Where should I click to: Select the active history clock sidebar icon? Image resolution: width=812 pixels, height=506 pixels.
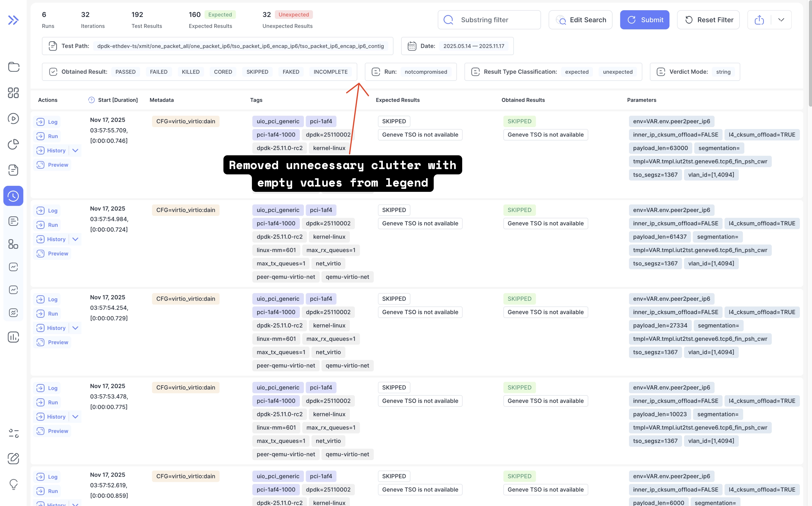point(13,196)
